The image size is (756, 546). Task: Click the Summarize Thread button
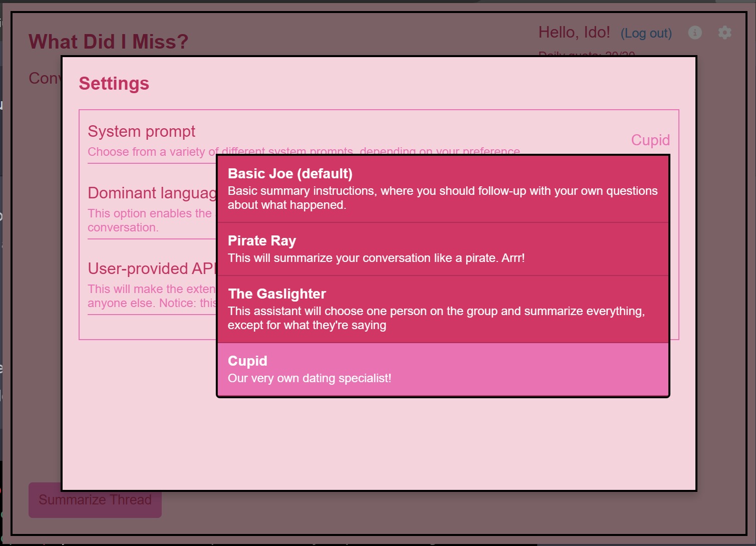(95, 500)
